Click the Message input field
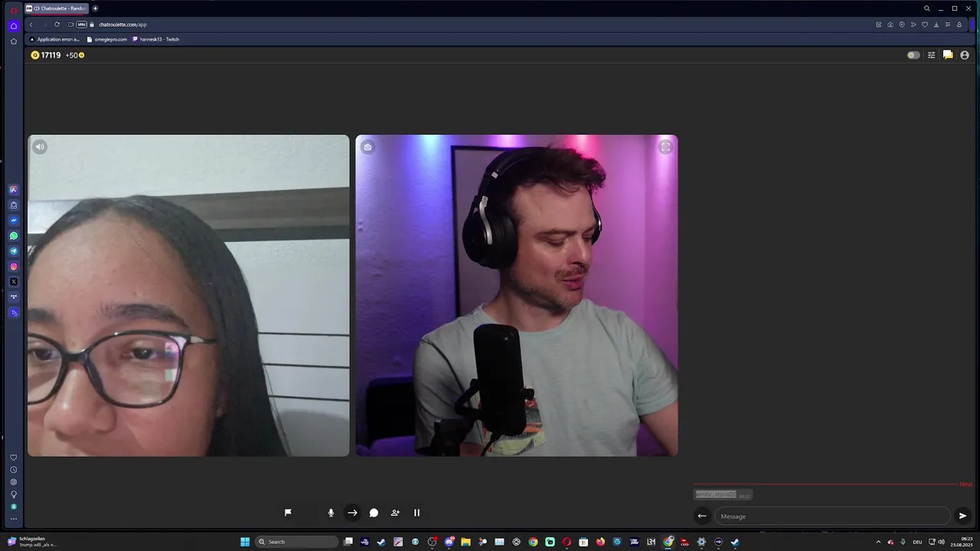 tap(832, 516)
